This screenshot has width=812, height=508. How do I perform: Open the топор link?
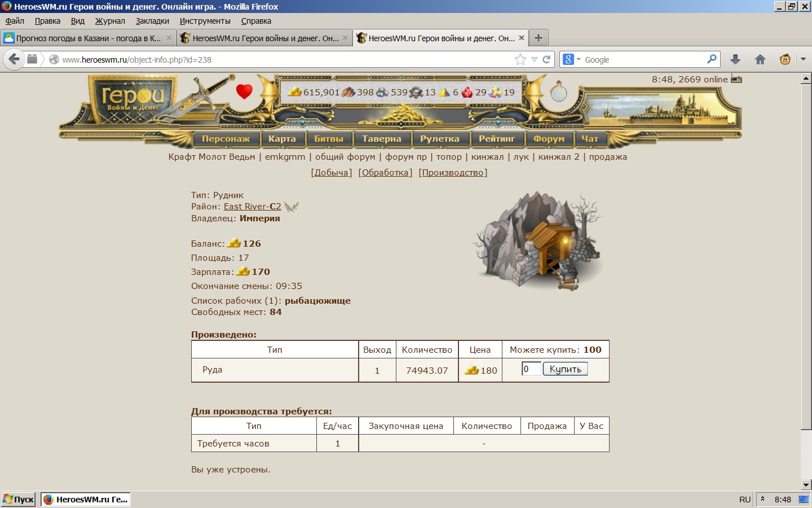tap(449, 157)
